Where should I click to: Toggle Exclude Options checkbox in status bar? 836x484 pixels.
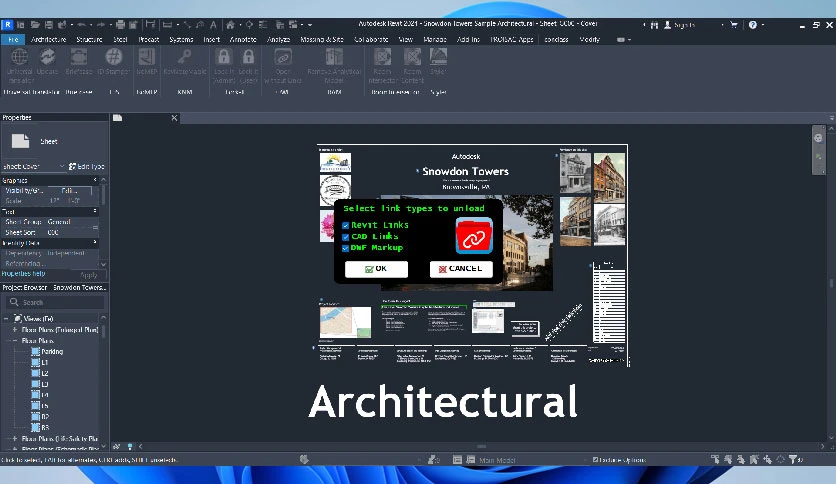[596, 459]
